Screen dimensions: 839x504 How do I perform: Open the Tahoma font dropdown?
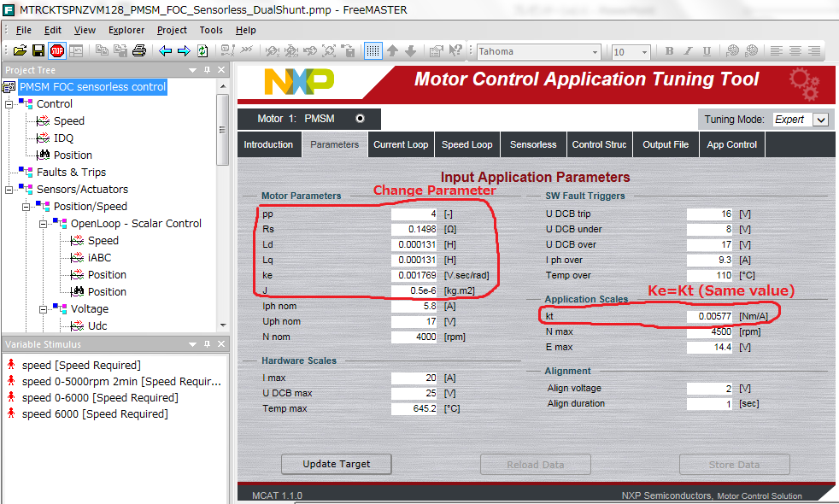(595, 52)
